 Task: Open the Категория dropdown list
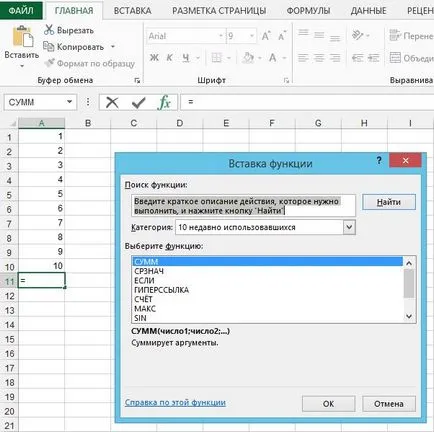[x=349, y=227]
